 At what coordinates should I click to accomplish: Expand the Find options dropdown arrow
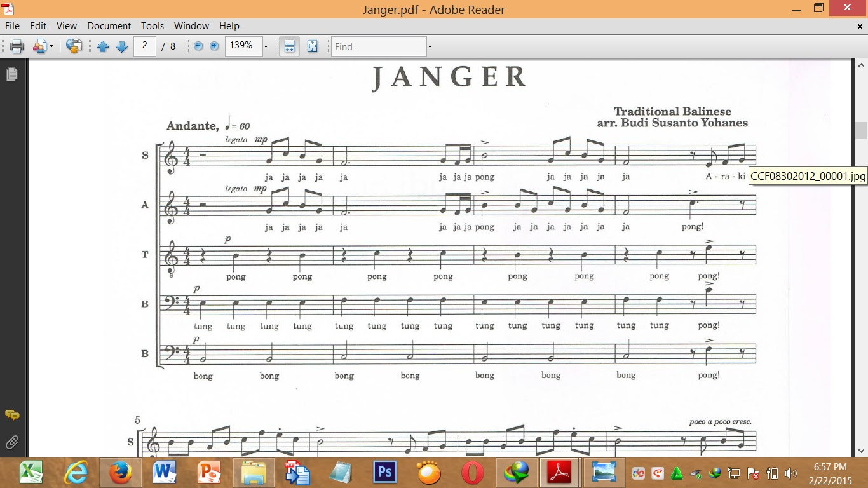(x=430, y=46)
